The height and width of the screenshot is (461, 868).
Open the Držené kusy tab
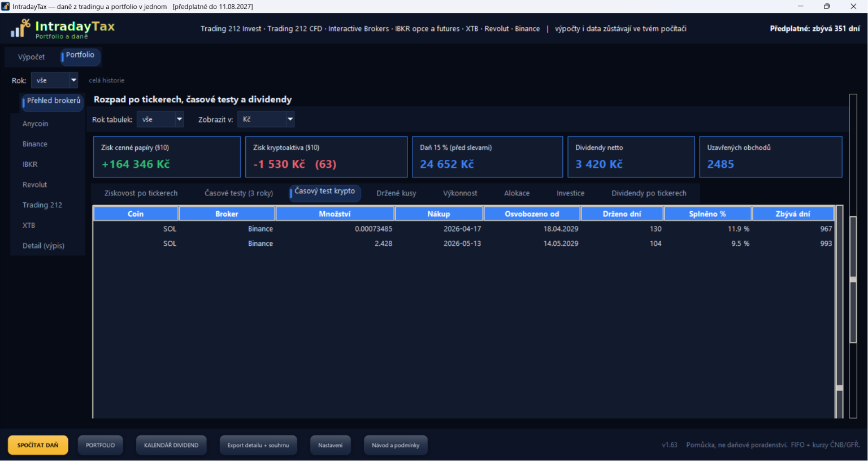tap(396, 193)
